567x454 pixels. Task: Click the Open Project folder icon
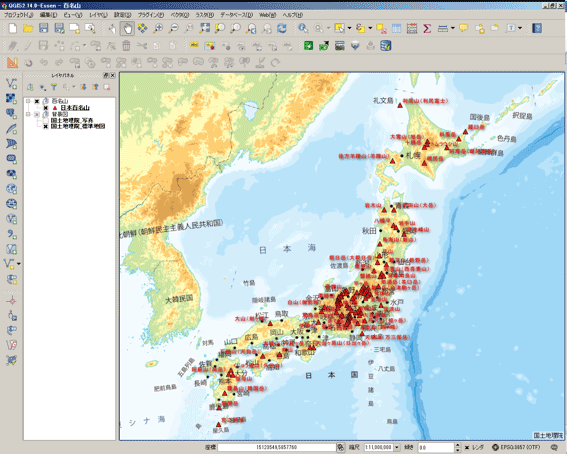28,29
